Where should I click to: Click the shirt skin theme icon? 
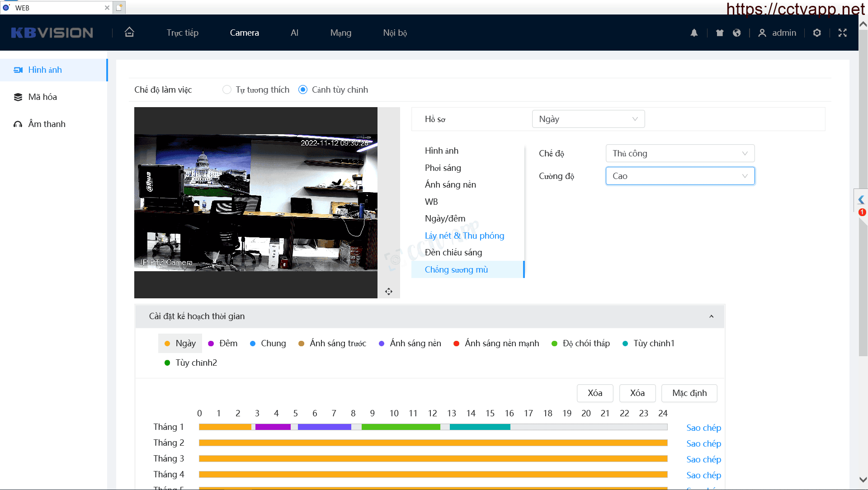[x=720, y=33]
